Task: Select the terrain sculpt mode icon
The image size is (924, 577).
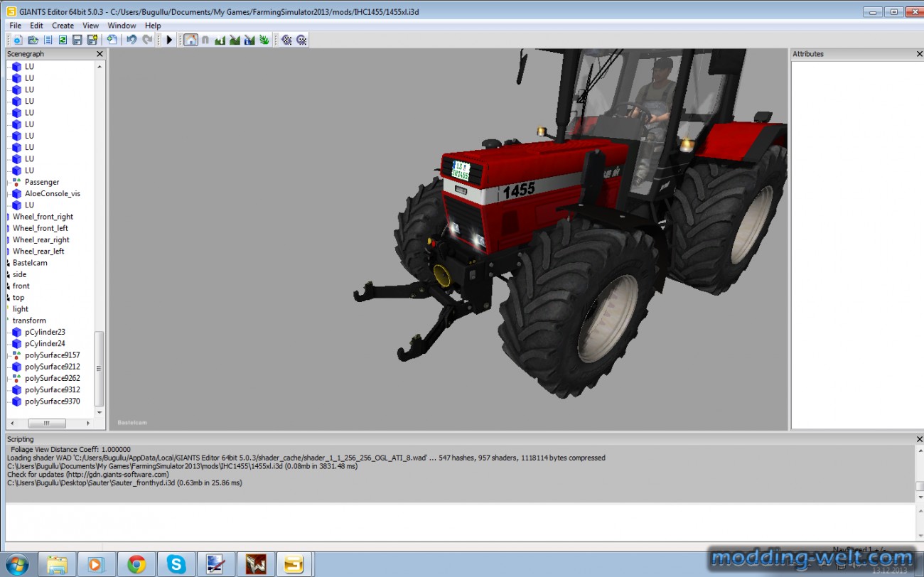Action: pyautogui.click(x=220, y=40)
